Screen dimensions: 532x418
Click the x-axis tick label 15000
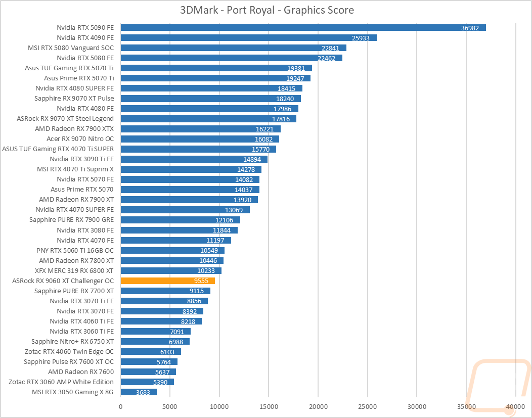(269, 407)
